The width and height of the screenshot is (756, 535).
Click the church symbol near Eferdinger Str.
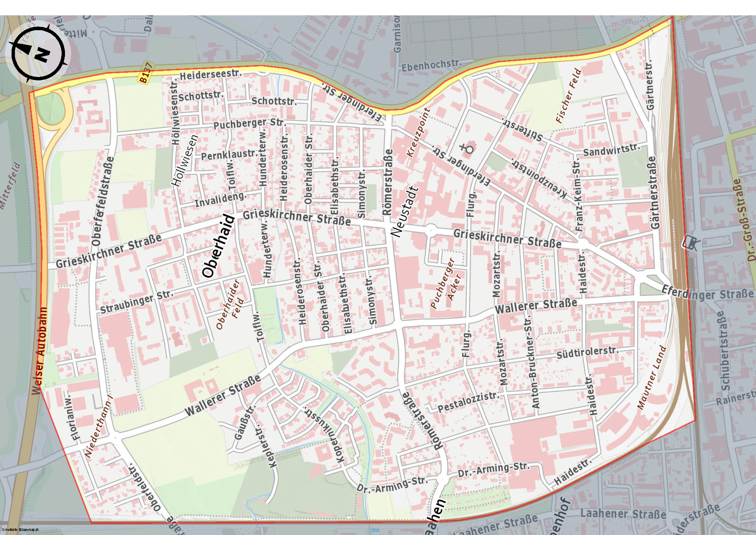[x=468, y=148]
